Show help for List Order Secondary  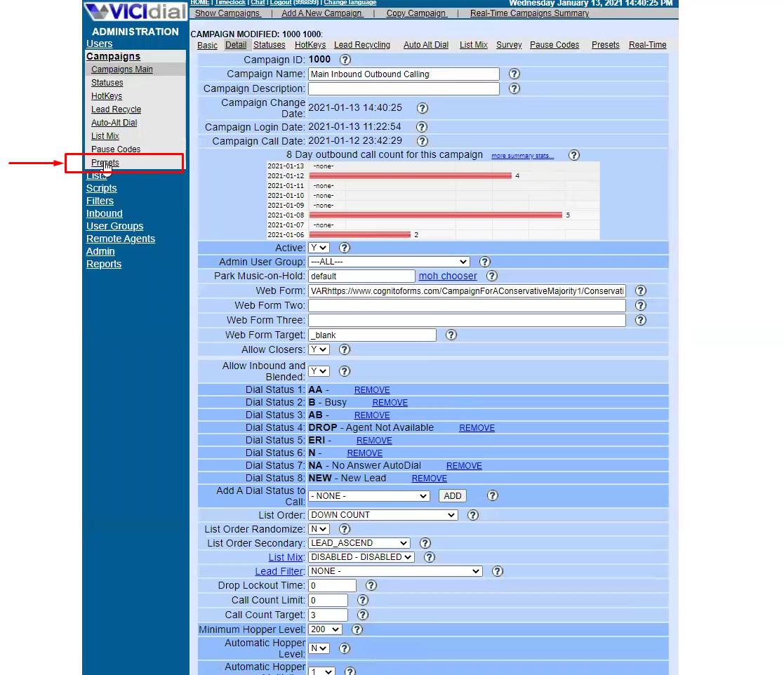(425, 543)
